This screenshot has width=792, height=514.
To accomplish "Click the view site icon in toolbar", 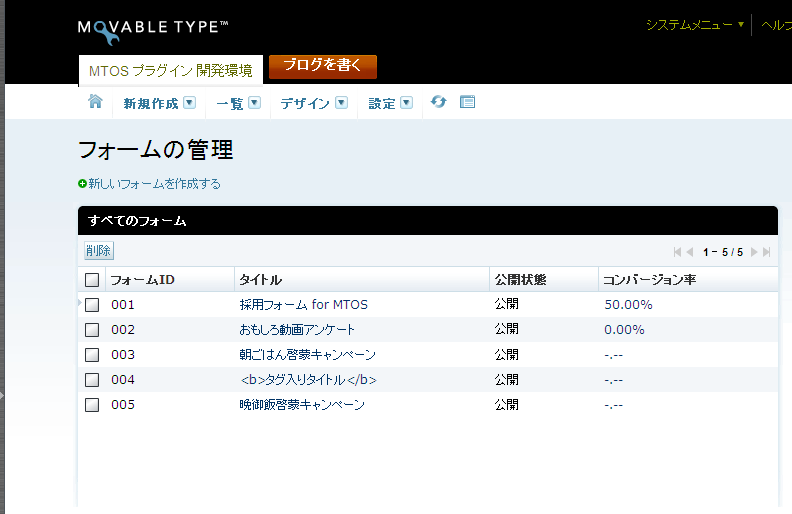I will tap(467, 102).
